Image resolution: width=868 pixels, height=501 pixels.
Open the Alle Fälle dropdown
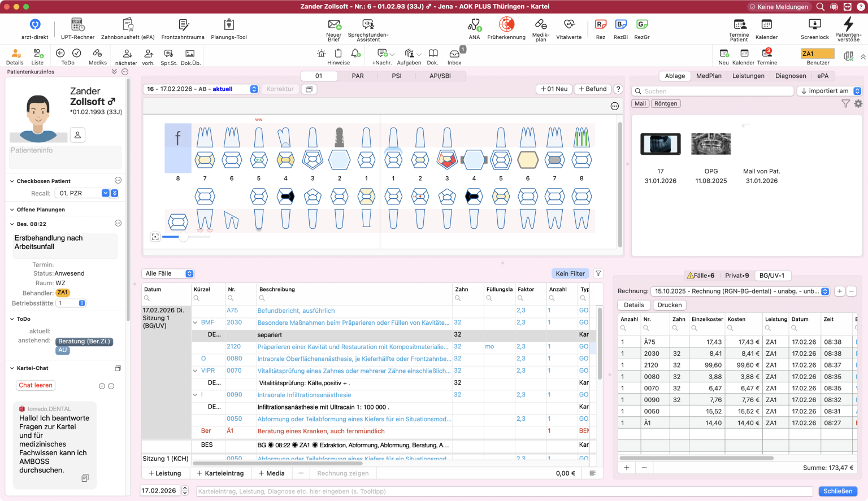pyautogui.click(x=168, y=273)
